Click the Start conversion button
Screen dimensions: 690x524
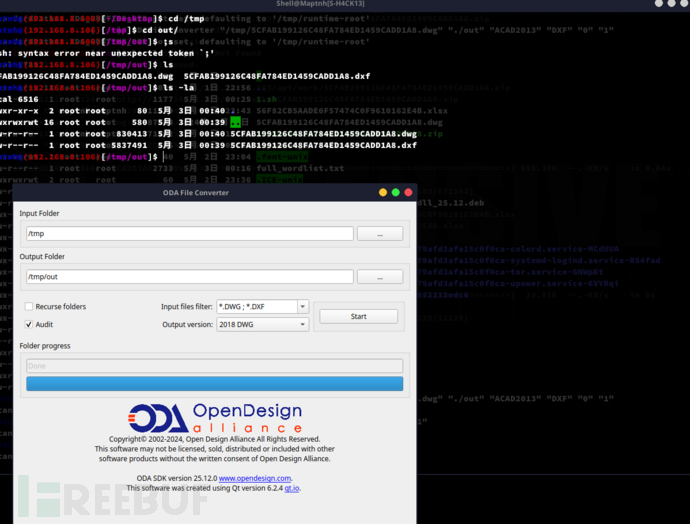(x=358, y=316)
